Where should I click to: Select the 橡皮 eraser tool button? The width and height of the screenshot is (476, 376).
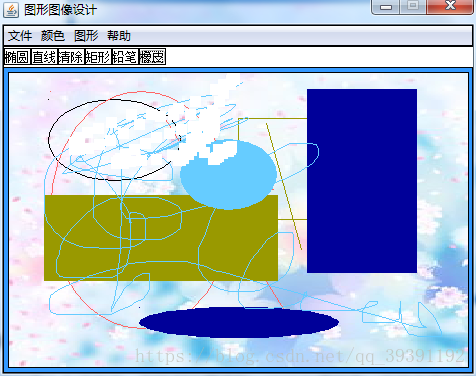[152, 57]
